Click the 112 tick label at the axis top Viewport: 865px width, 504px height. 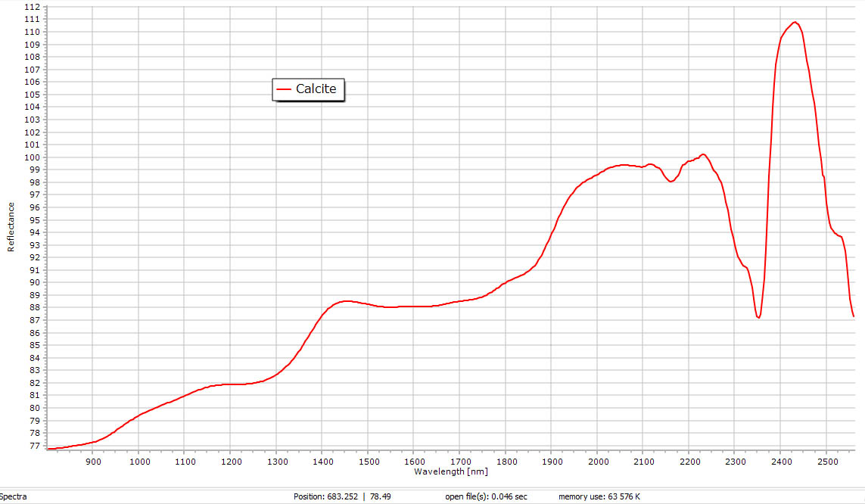click(32, 7)
